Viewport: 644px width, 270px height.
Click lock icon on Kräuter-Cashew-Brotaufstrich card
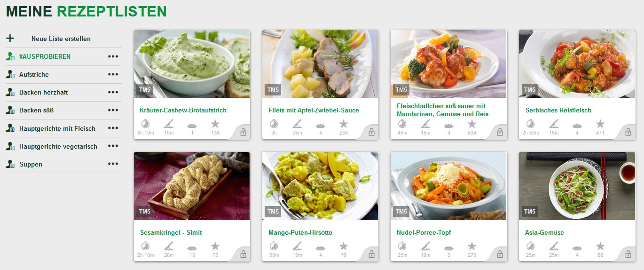point(243,132)
